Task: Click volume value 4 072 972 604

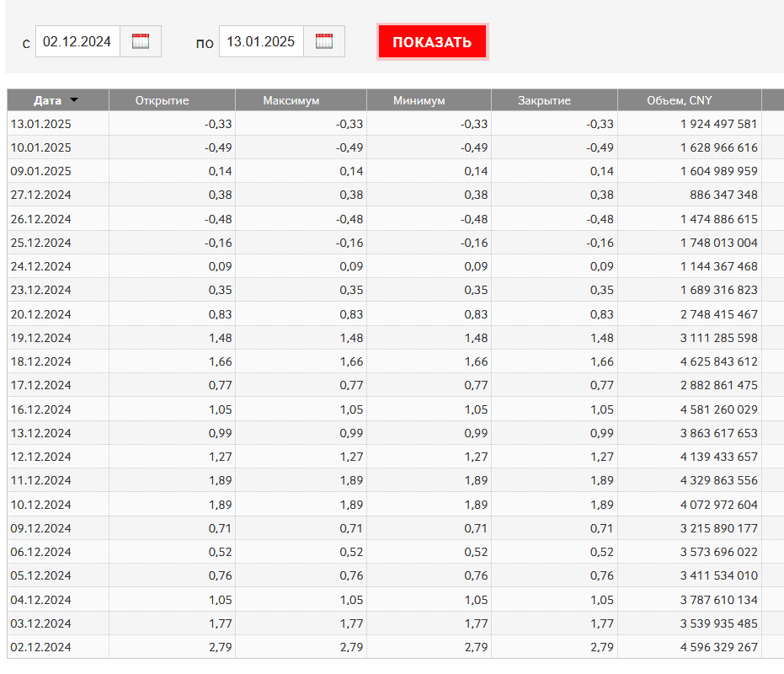Action: 718,505
